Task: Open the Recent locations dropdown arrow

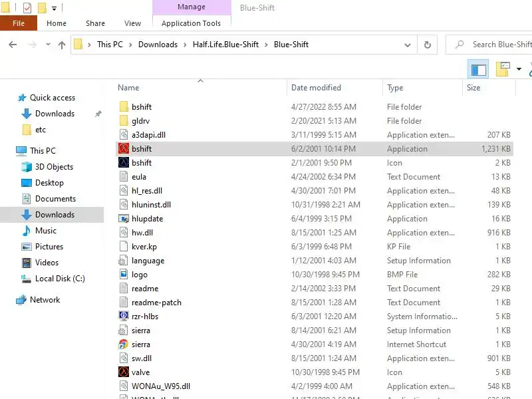Action: point(48,45)
